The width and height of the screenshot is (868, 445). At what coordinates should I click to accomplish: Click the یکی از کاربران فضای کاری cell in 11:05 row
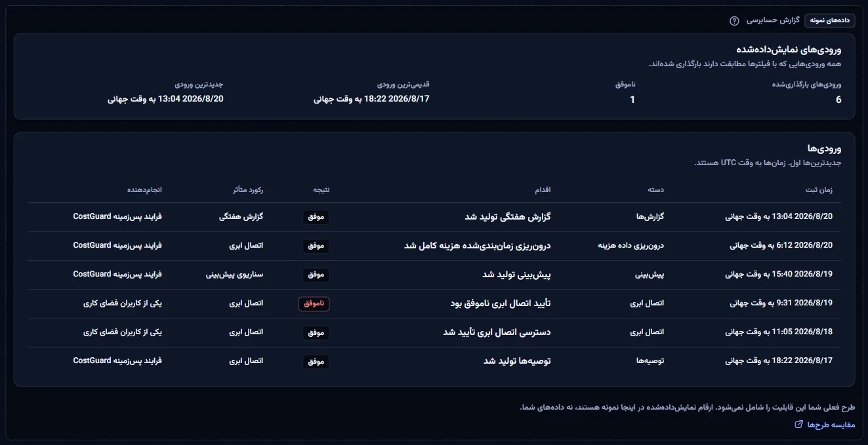[123, 333]
